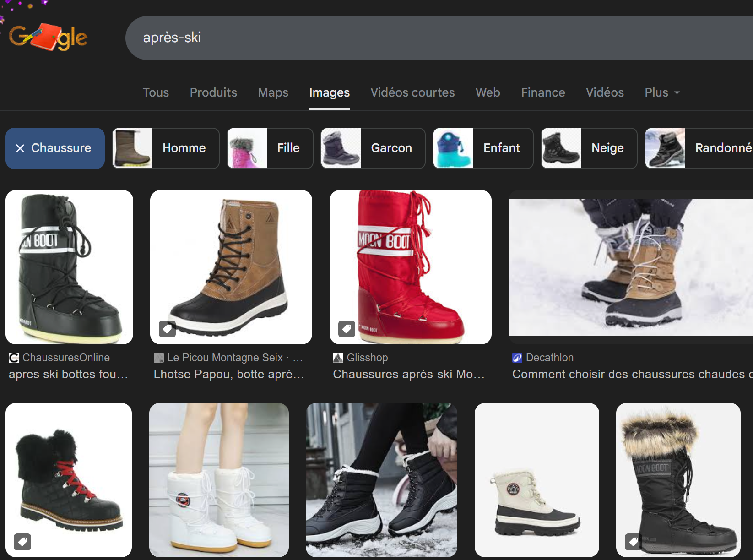Viewport: 753px width, 560px height.
Task: Click the search box containing après-ski
Action: click(x=439, y=38)
